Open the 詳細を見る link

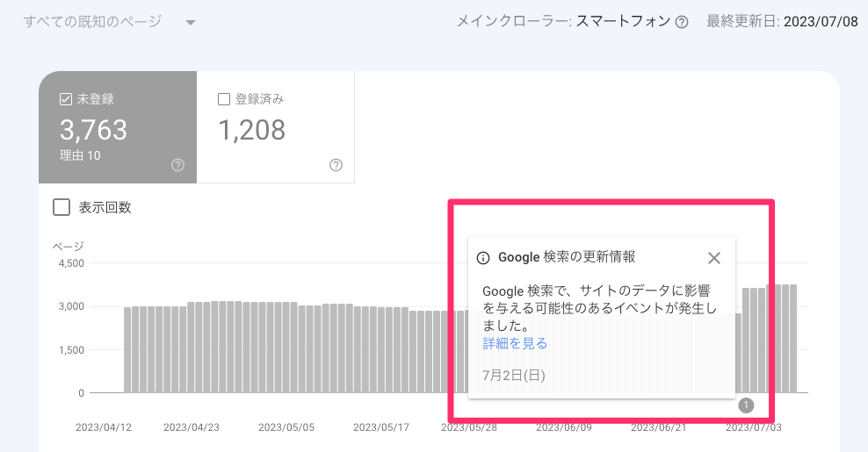(x=515, y=343)
